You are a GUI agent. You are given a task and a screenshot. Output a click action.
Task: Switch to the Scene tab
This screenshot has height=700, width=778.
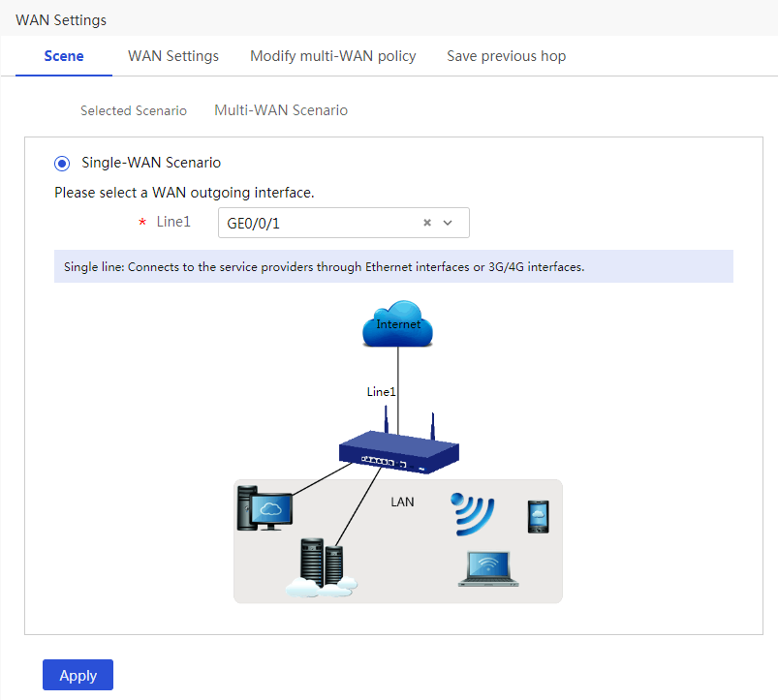pyautogui.click(x=64, y=56)
